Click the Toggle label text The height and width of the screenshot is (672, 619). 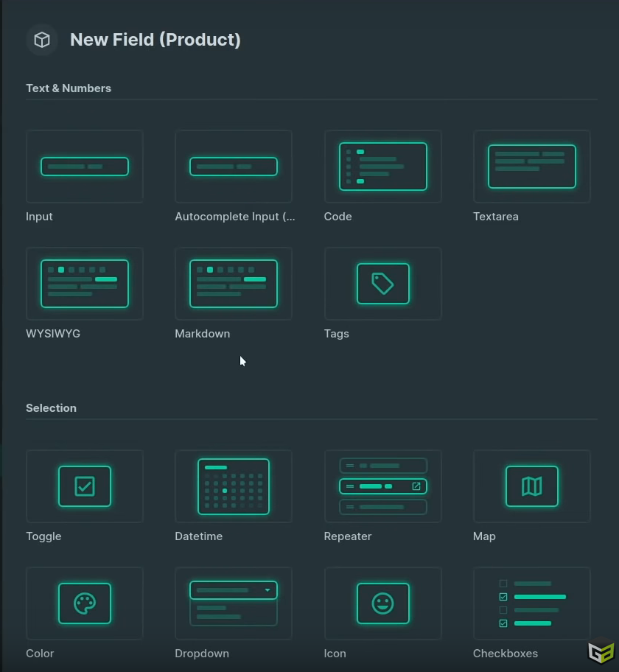43,536
